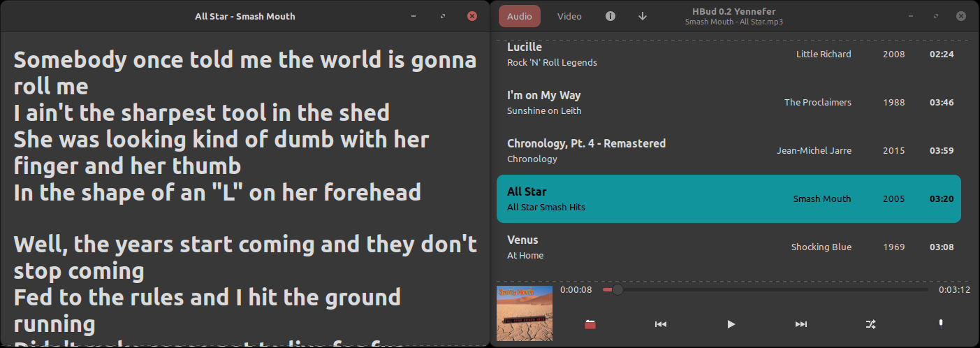Viewport: 980px width, 348px height.
Task: Click the album name Rock 'N' Roll Legends
Action: pyautogui.click(x=552, y=63)
